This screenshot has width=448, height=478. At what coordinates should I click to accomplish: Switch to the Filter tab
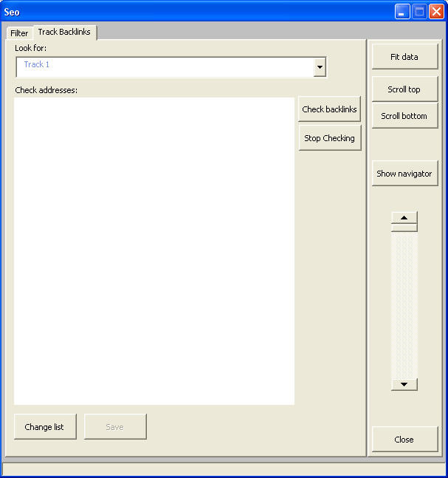coord(19,33)
